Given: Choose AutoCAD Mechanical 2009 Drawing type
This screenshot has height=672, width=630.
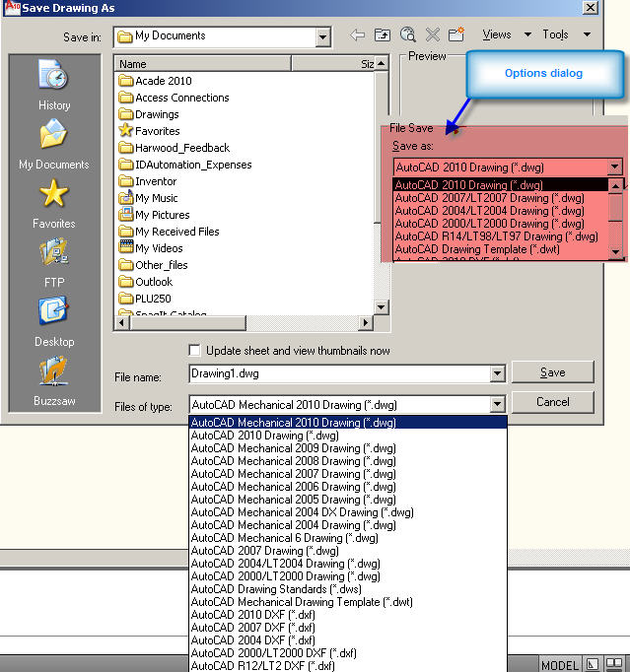Looking at the screenshot, I should point(348,448).
